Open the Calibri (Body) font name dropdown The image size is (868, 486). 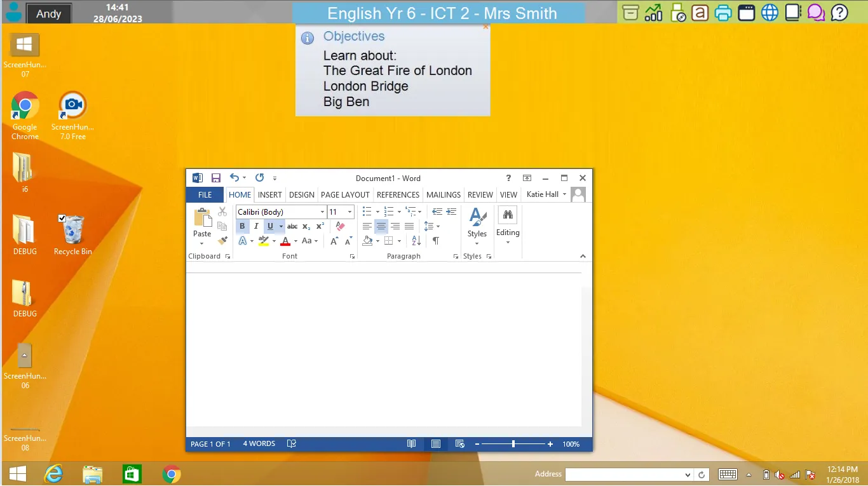[x=322, y=212]
